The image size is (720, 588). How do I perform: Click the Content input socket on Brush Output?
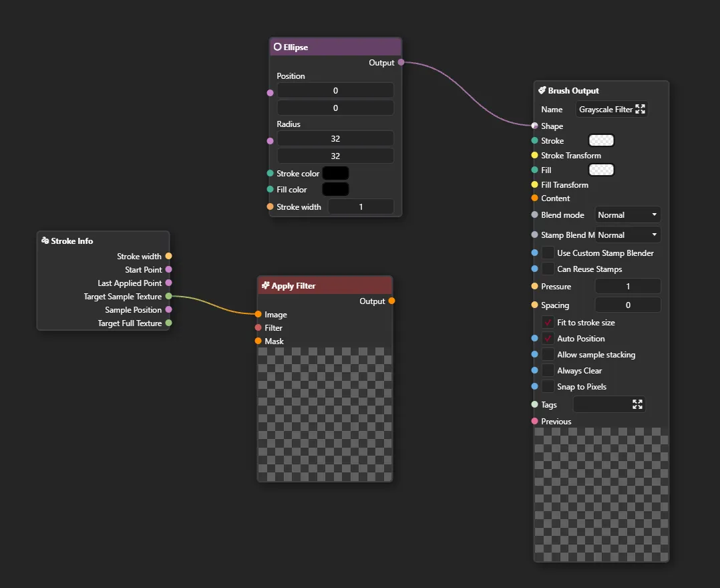(534, 198)
